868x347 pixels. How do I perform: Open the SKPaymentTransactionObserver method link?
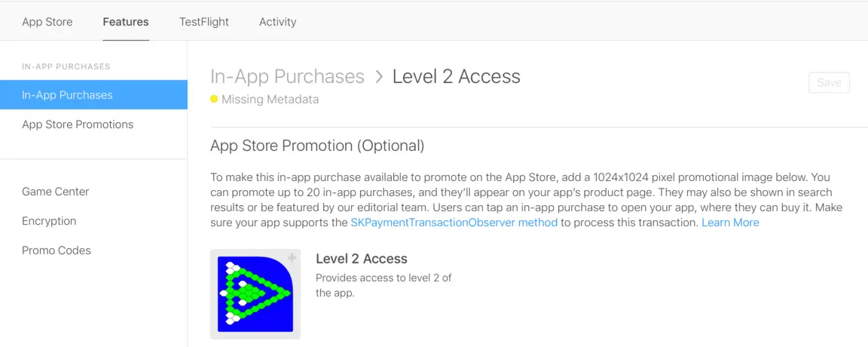click(x=454, y=223)
